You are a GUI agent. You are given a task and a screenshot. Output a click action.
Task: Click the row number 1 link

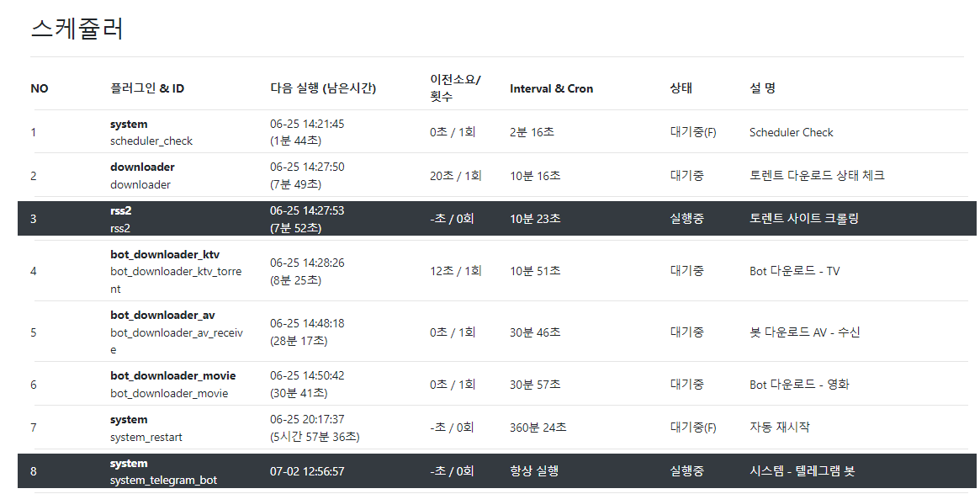pyautogui.click(x=34, y=132)
